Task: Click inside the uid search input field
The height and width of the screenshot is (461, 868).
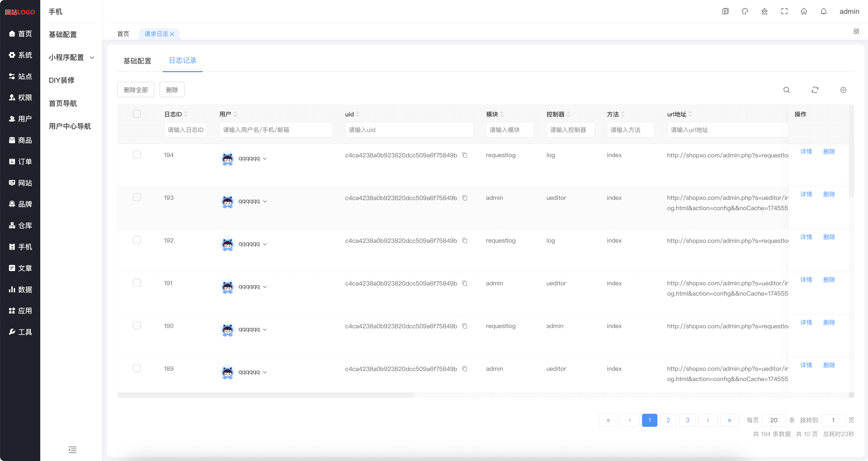Action: [409, 130]
